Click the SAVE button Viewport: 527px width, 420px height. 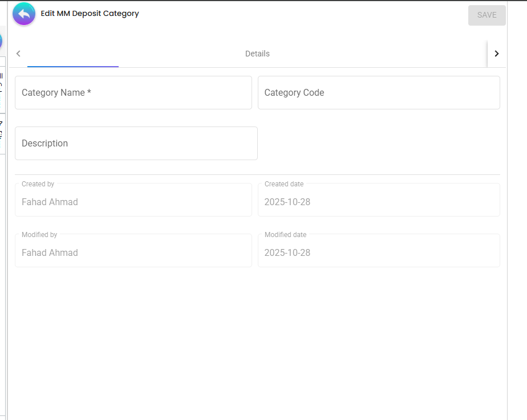click(487, 15)
